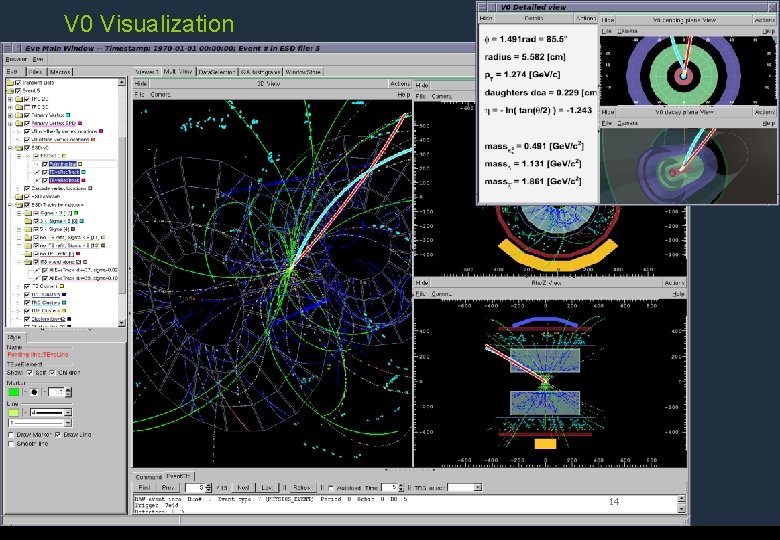
Task: Click the track icon of first AliEveTrack row
Action: click(37, 270)
